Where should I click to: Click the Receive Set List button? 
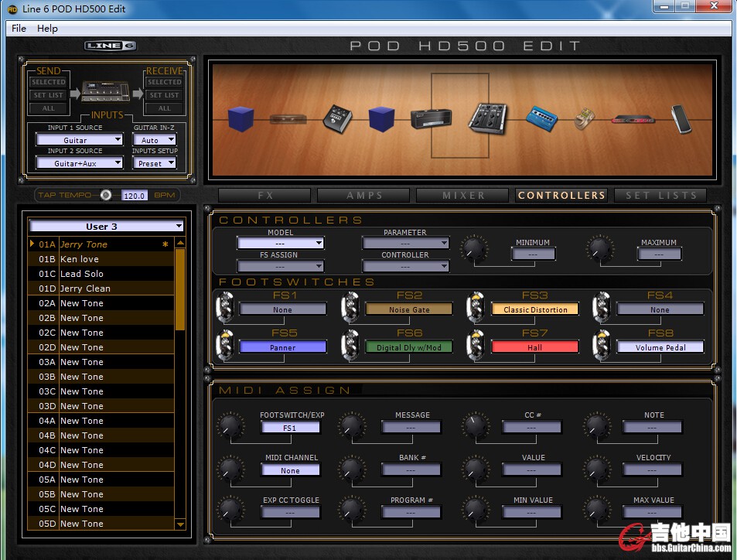click(165, 95)
